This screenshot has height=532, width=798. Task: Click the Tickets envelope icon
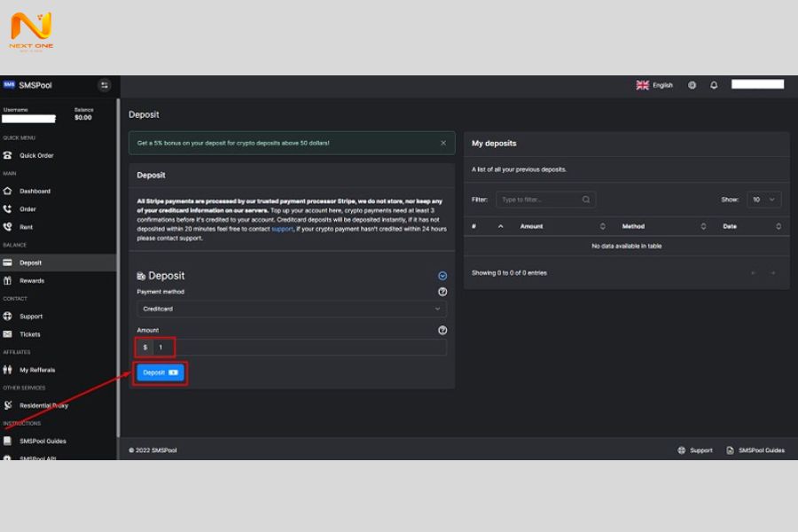[x=8, y=334]
